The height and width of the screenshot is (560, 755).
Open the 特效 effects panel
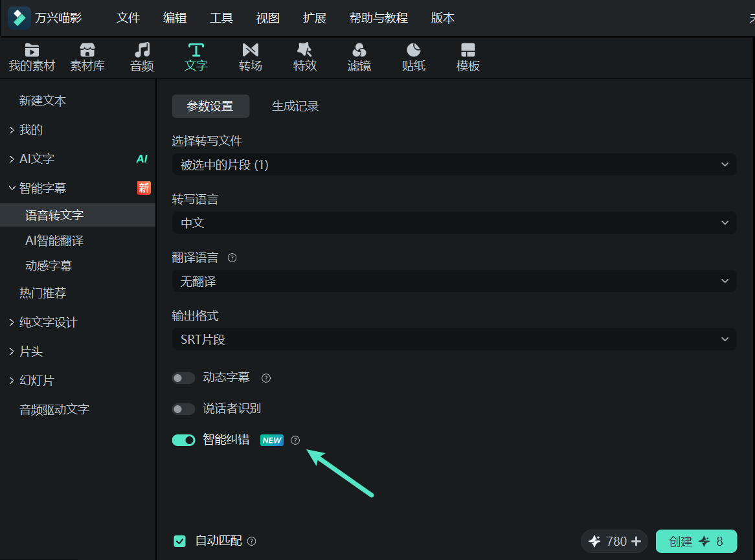305,58
